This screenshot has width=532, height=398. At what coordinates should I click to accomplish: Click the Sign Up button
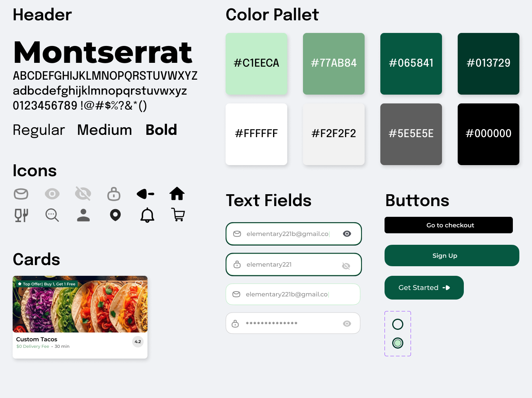(x=452, y=256)
